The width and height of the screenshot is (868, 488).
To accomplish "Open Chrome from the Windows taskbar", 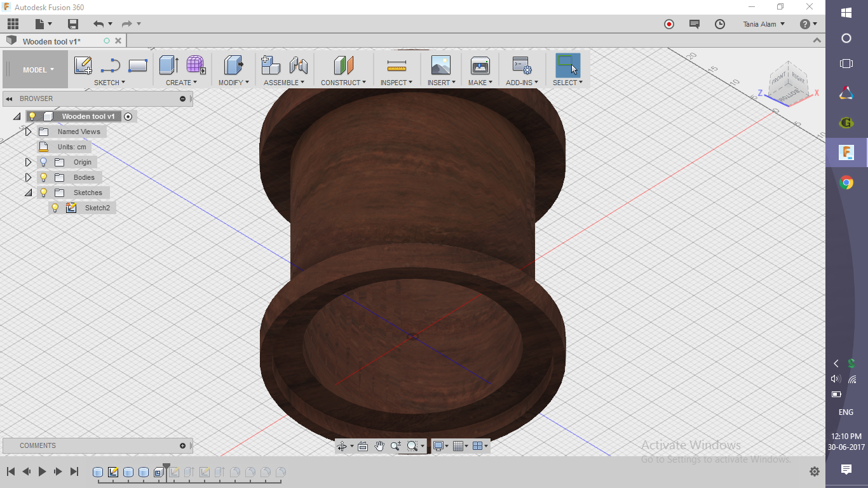I will tap(846, 183).
